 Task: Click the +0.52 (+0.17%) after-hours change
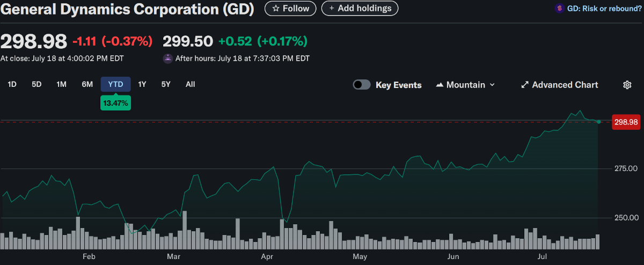[262, 41]
